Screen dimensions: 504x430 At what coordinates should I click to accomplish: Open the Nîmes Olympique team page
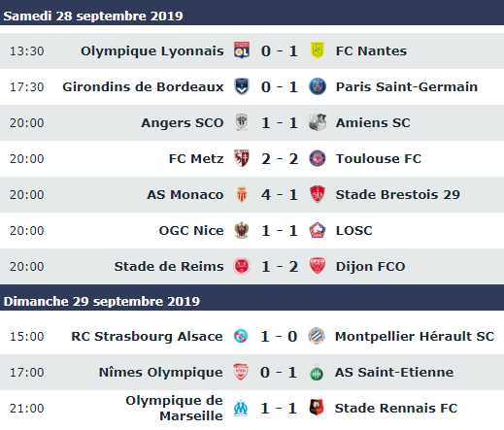[160, 372]
